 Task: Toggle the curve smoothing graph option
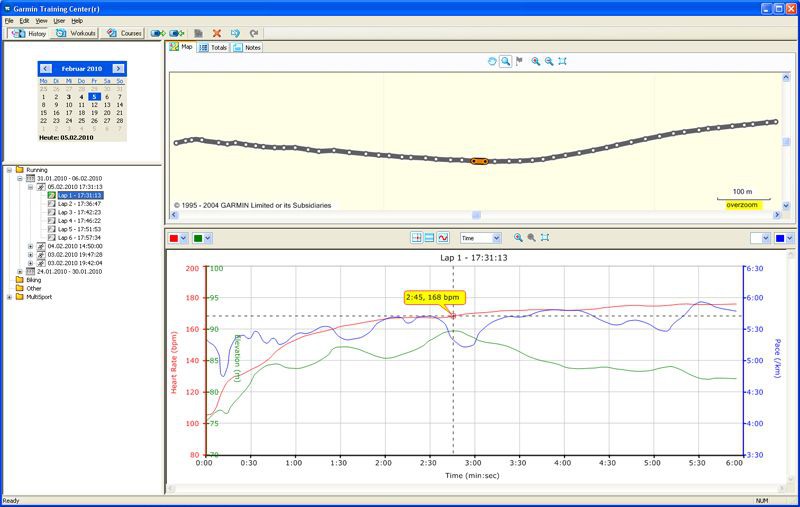tap(443, 238)
